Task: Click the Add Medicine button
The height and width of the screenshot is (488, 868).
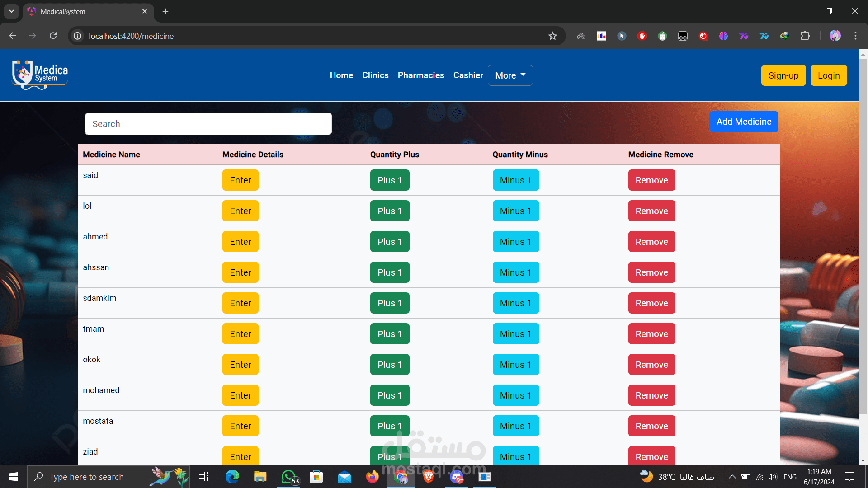Action: pyautogui.click(x=743, y=122)
